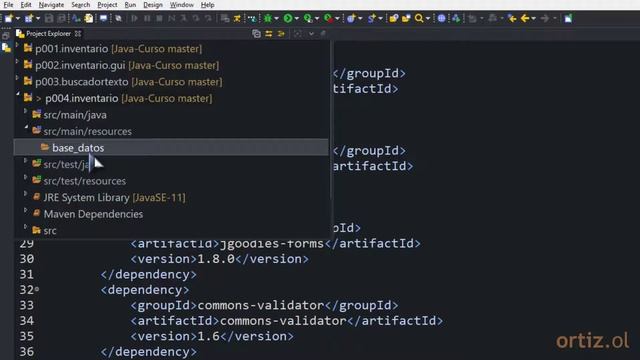
Task: Open the Search dropdown arrow
Action: (x=428, y=18)
